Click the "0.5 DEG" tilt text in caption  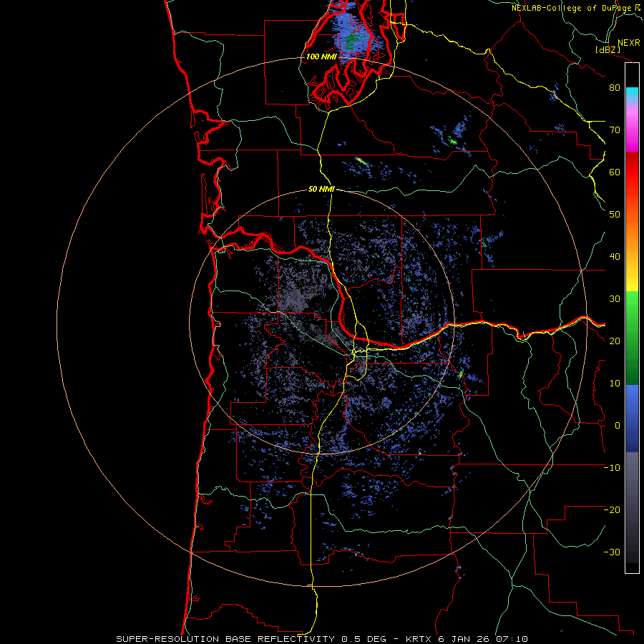coord(364,639)
